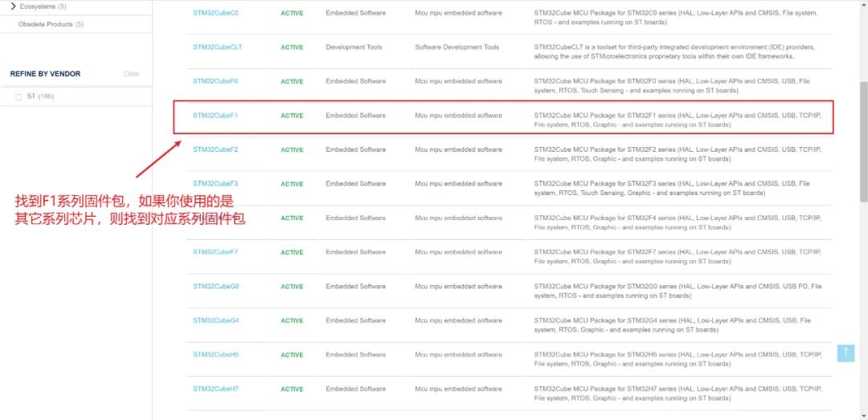Select the Ecosystems filter label
Image resolution: width=868 pixels, height=420 pixels.
coord(37,6)
